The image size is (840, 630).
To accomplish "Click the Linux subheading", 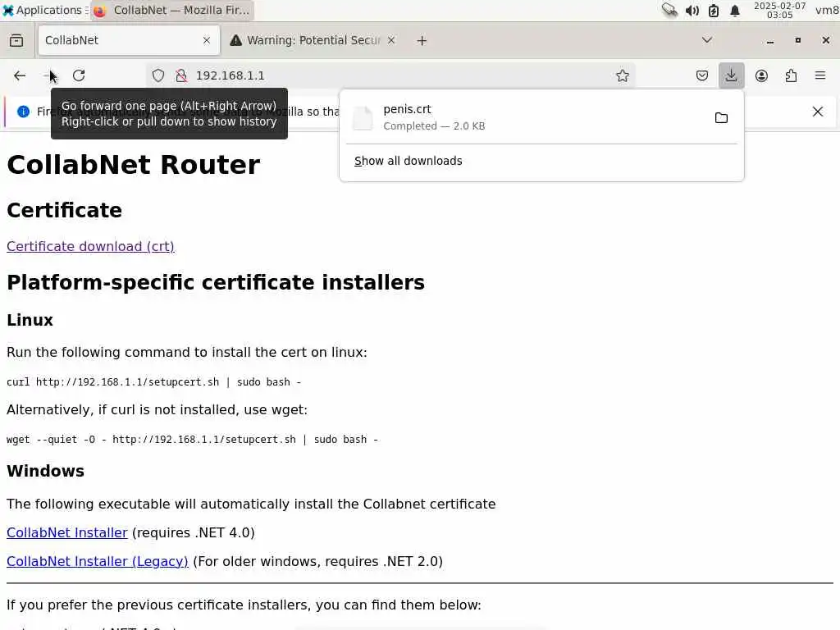I will click(x=30, y=320).
